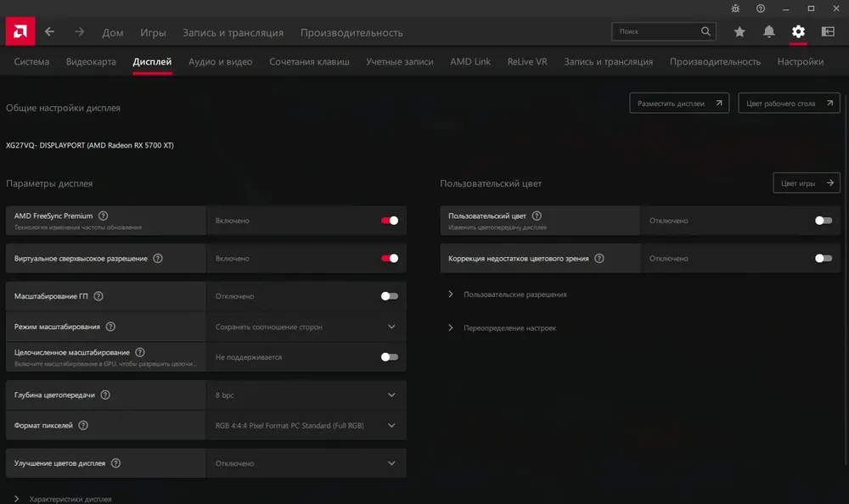Open the Сочетания клавиш tab
Screen dimensions: 849x504
point(309,62)
